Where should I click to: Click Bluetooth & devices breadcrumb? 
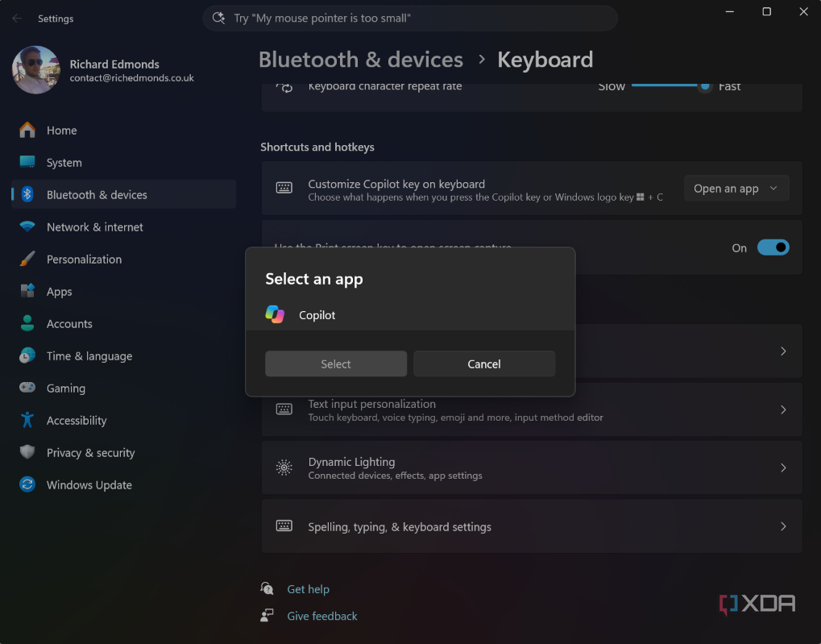click(x=361, y=60)
